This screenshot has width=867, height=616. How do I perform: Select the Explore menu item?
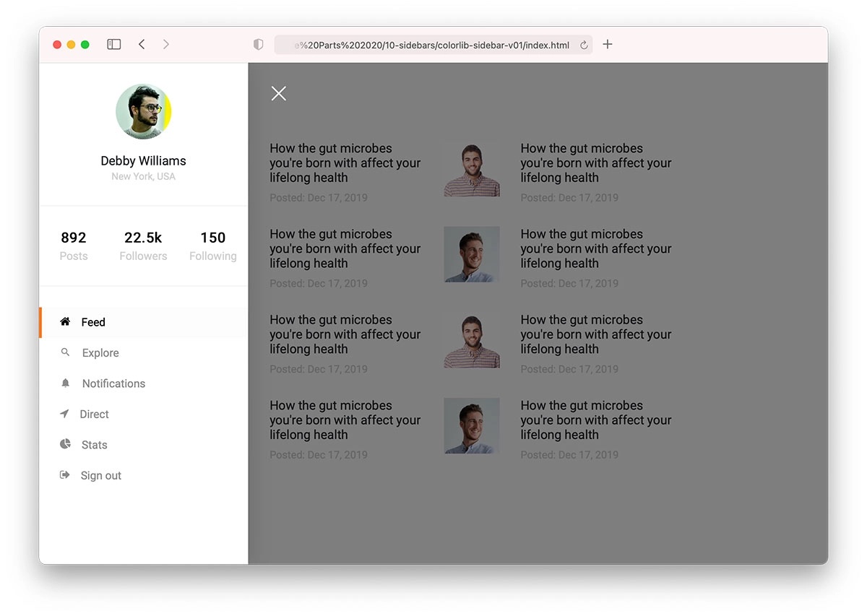pos(100,353)
